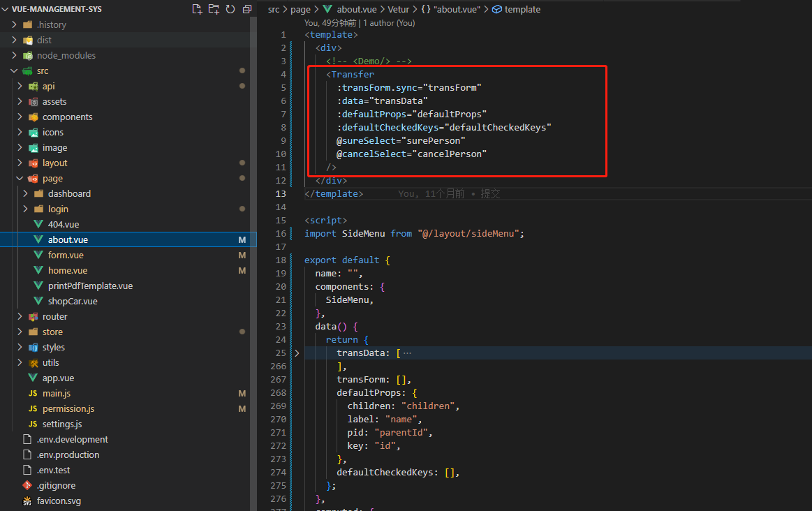Viewport: 812px width, 511px height.
Task: Click the folded '···' ellipsis after transData
Action: (x=408, y=353)
